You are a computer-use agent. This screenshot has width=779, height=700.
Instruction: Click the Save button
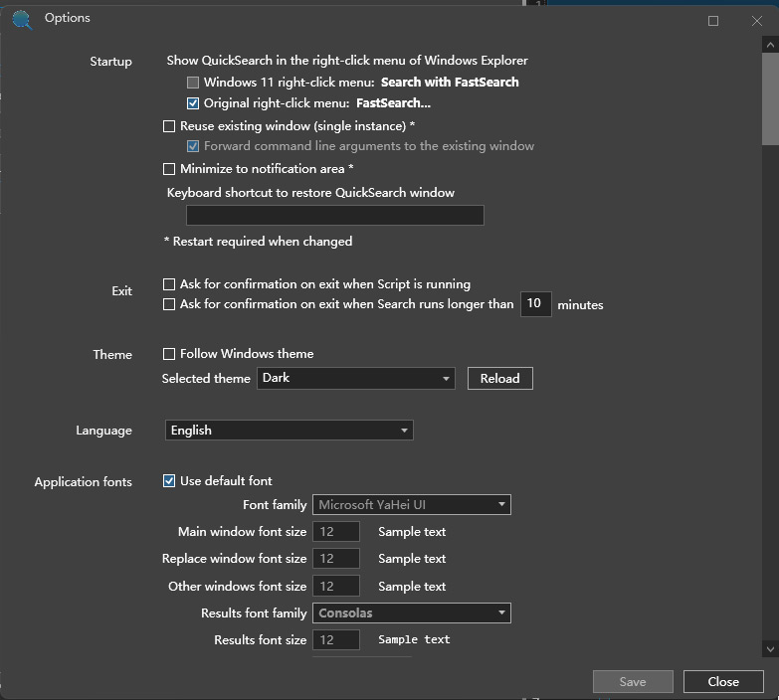tap(633, 682)
